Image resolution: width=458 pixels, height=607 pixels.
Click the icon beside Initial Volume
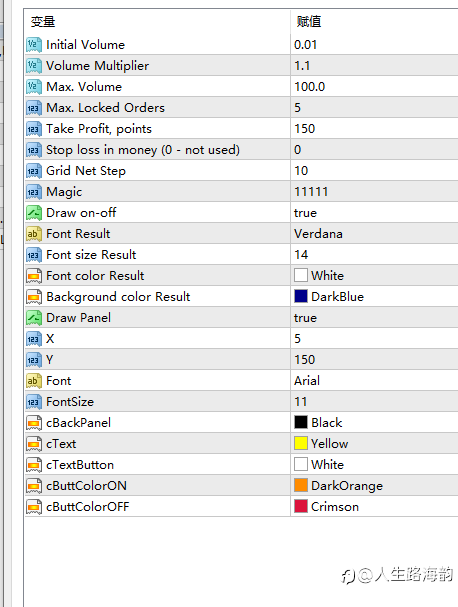click(x=34, y=45)
